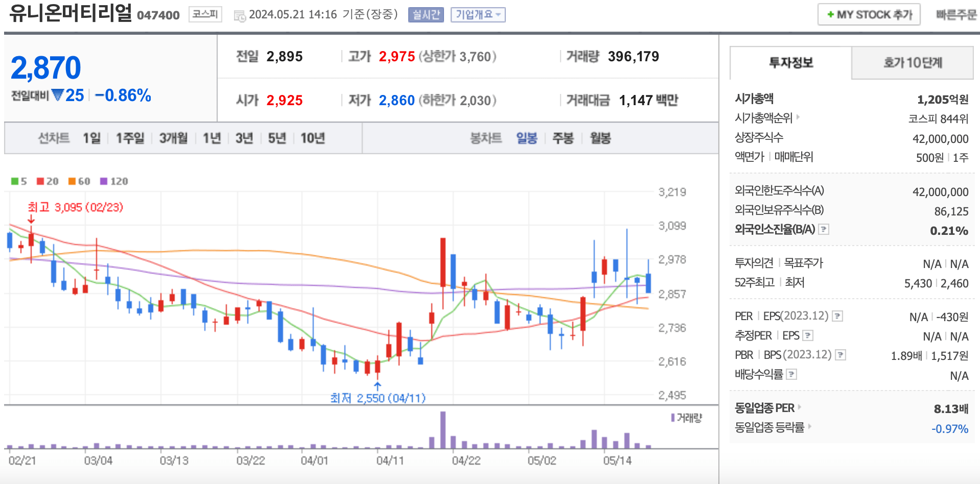980x484 pixels.
Task: Open help icon next to EPS(2023.12)
Action: (x=837, y=316)
